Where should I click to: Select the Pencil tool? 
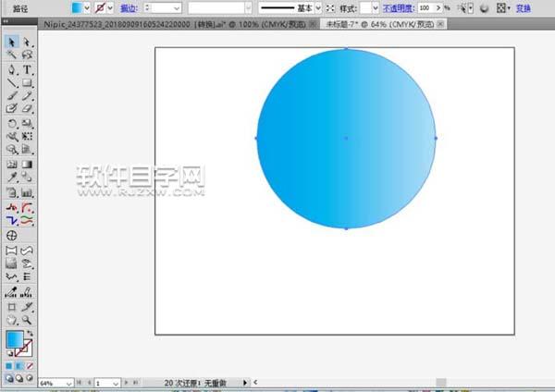coord(27,96)
